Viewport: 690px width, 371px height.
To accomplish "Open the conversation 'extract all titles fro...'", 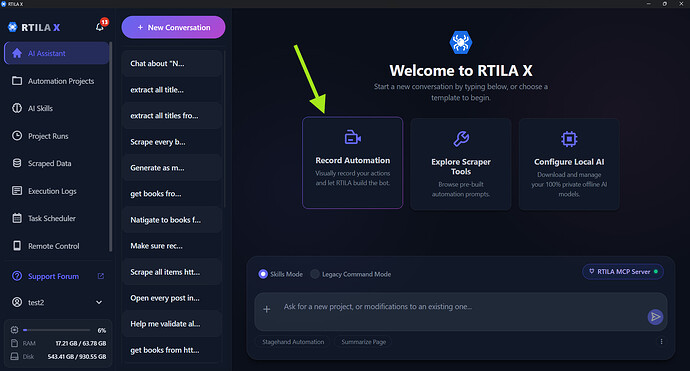I will pyautogui.click(x=172, y=115).
